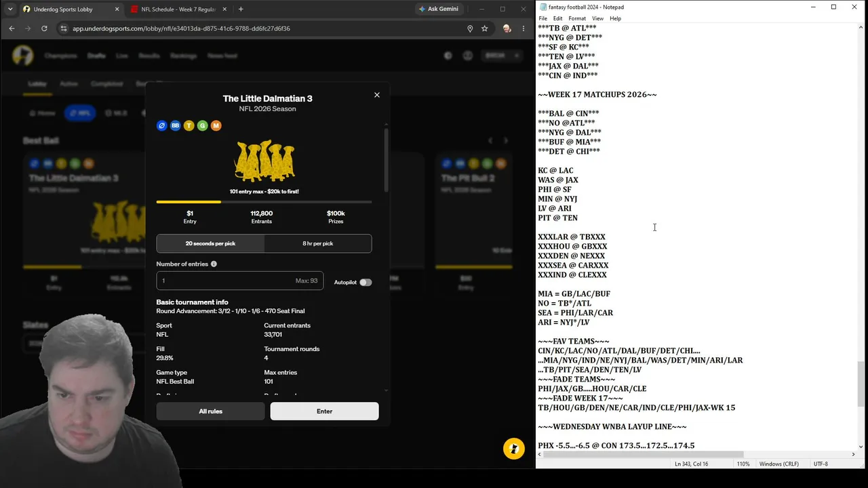Open the yellow Underdog chat bubble icon
Viewport: 868px width, 488px height.
[x=514, y=449]
